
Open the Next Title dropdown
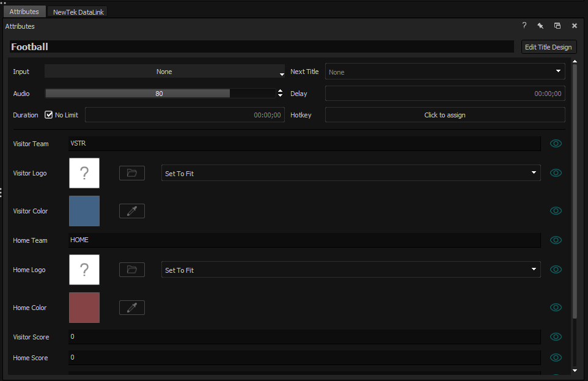pyautogui.click(x=444, y=72)
